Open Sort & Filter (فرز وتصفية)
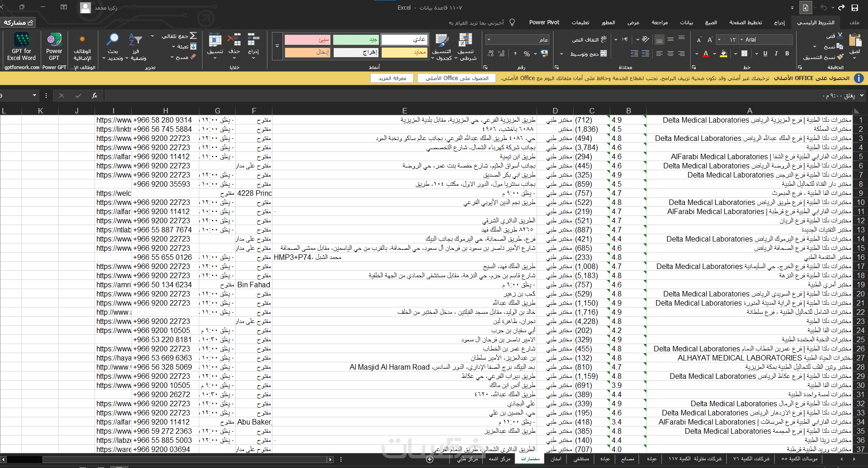Screen dimensions: 868x468 (136, 47)
